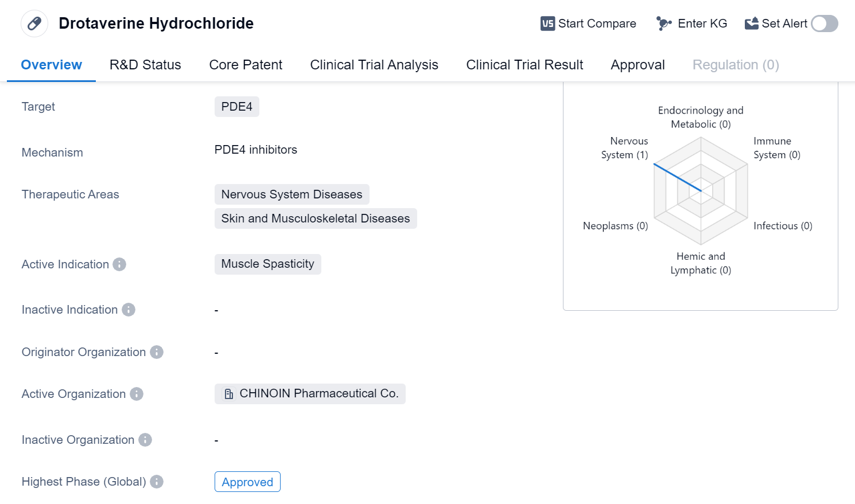This screenshot has width=855, height=504.
Task: Click the Start Compare VS icon
Action: pyautogui.click(x=547, y=24)
